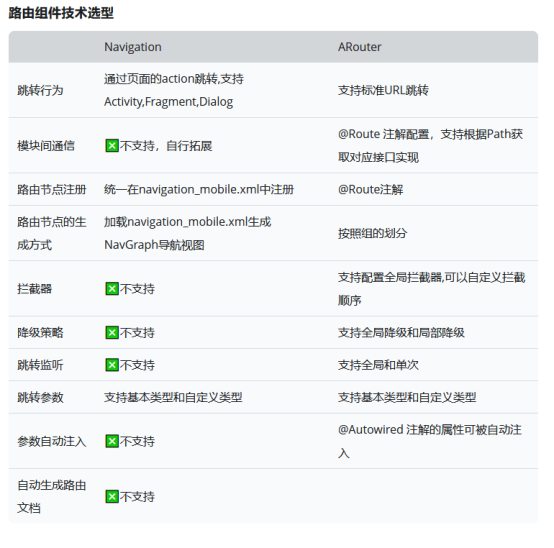Click the text @Autowired 注解的属性可被自动注
554x548 pixels.
(430, 430)
